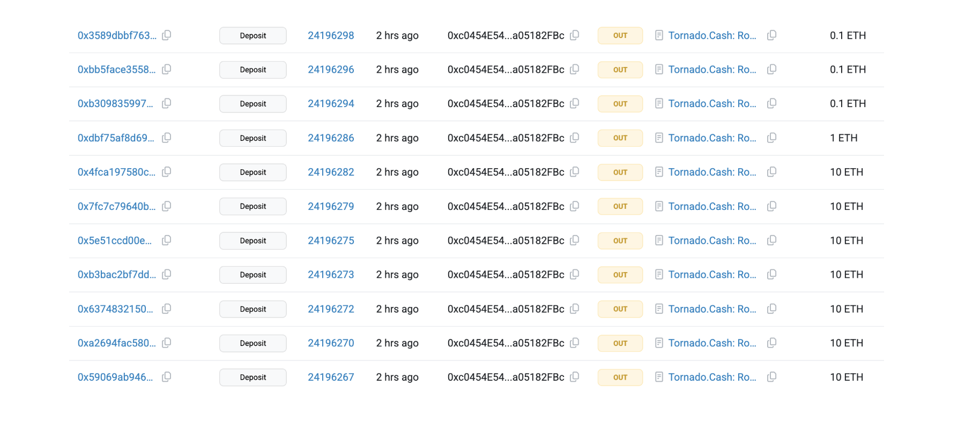Viewport: 980px width, 422px height.
Task: Select the Deposit button on row 24196272
Action: click(x=253, y=309)
